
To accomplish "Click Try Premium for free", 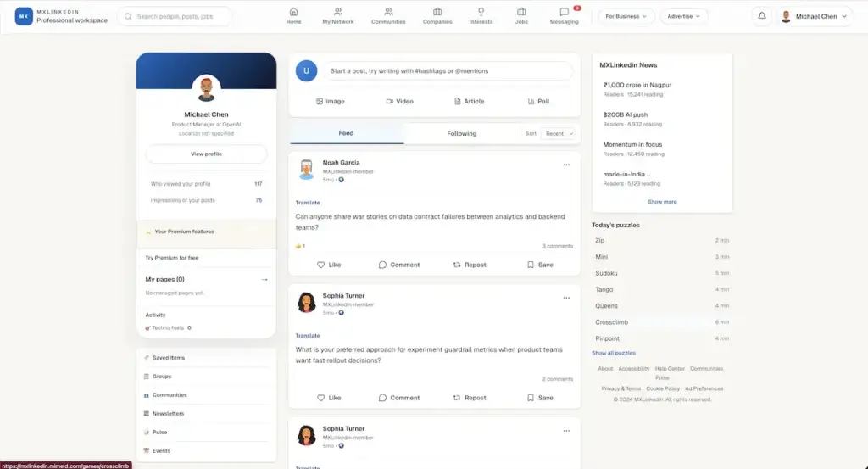I will pos(171,258).
